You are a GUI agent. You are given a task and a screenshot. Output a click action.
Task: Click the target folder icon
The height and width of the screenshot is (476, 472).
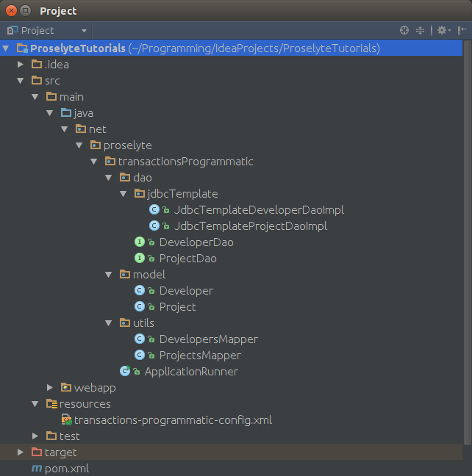[37, 452]
